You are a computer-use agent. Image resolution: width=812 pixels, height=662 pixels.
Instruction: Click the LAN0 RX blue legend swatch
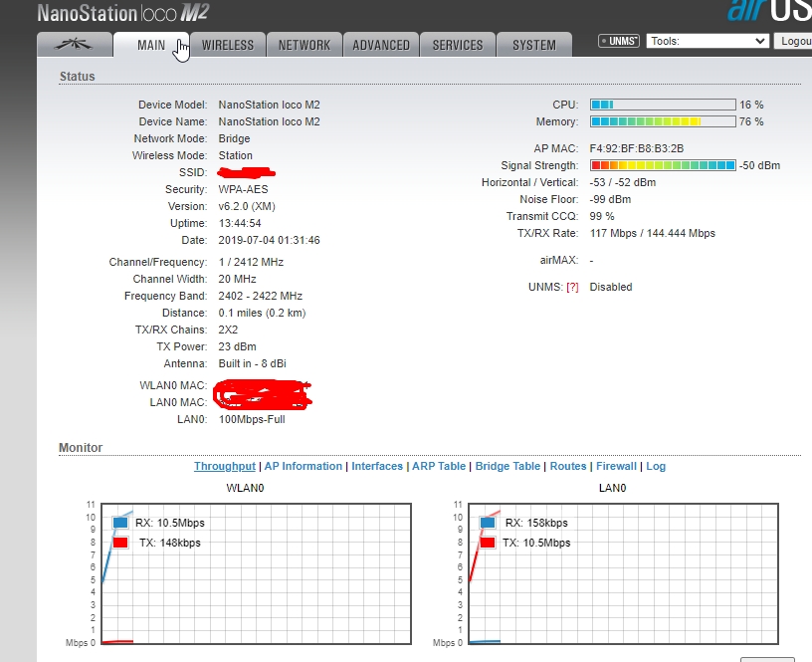(x=488, y=523)
